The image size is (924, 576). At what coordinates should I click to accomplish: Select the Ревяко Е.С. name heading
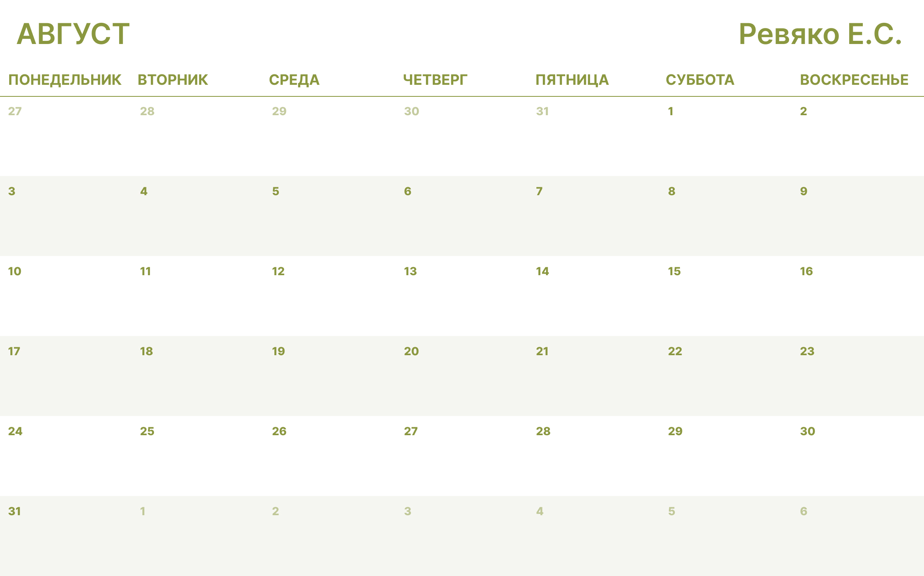point(820,34)
